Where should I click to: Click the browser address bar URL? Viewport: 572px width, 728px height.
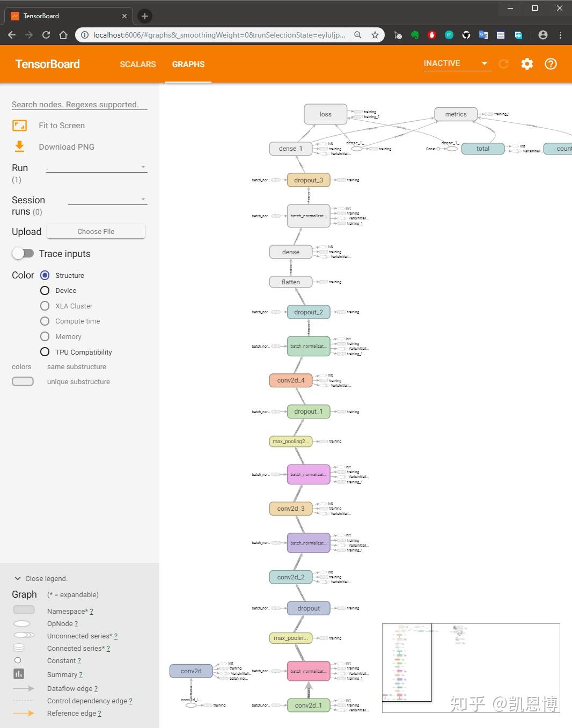click(219, 35)
